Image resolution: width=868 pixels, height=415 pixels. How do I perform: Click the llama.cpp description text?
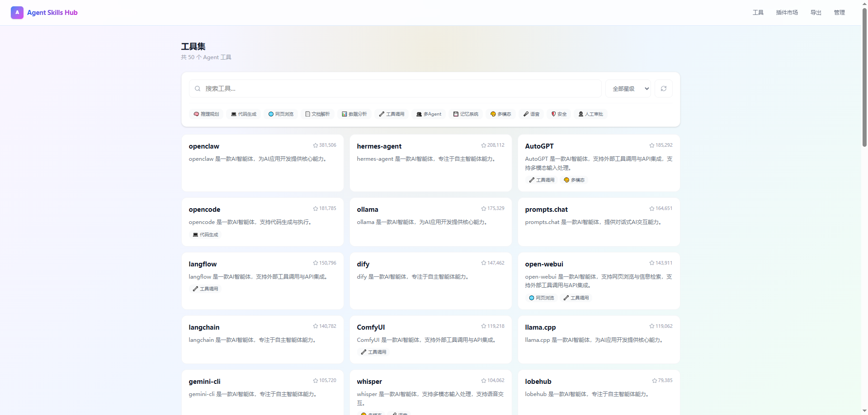(x=595, y=340)
